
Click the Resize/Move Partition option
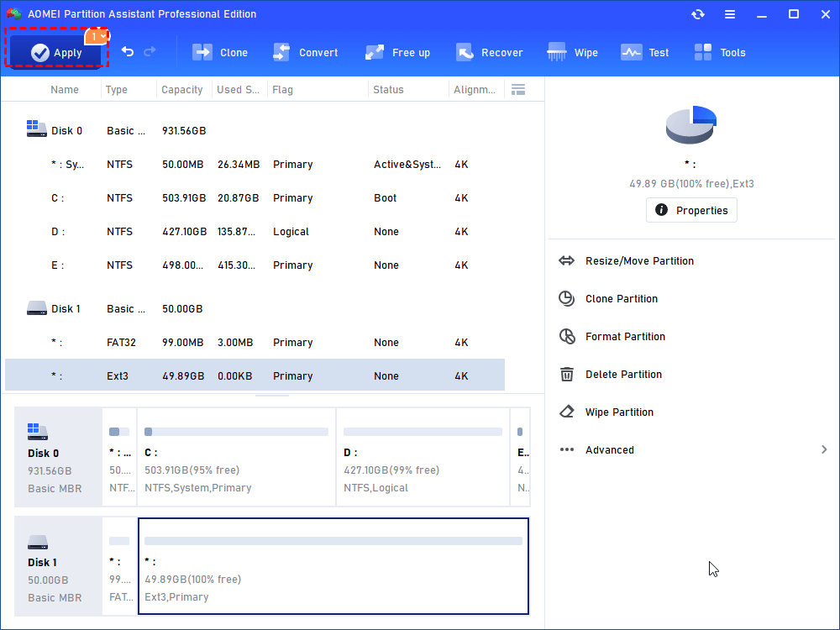click(x=639, y=261)
